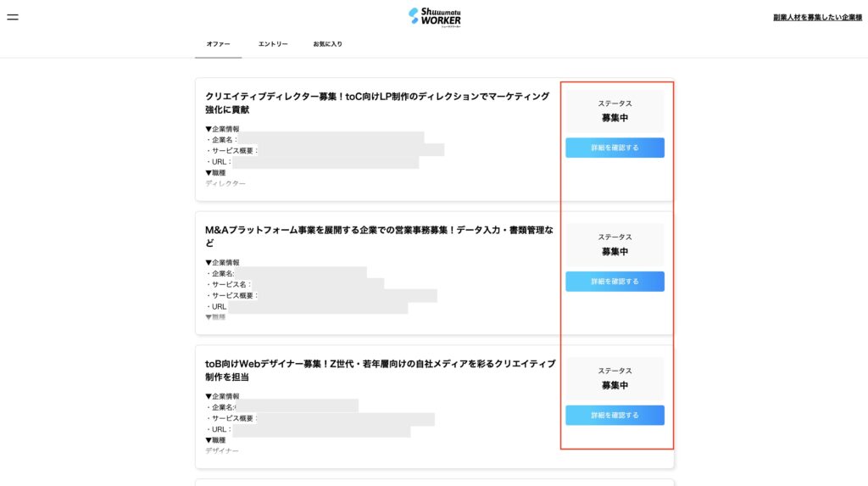Switch to the エントリー tab
Viewport: 868px width, 486px height.
273,44
